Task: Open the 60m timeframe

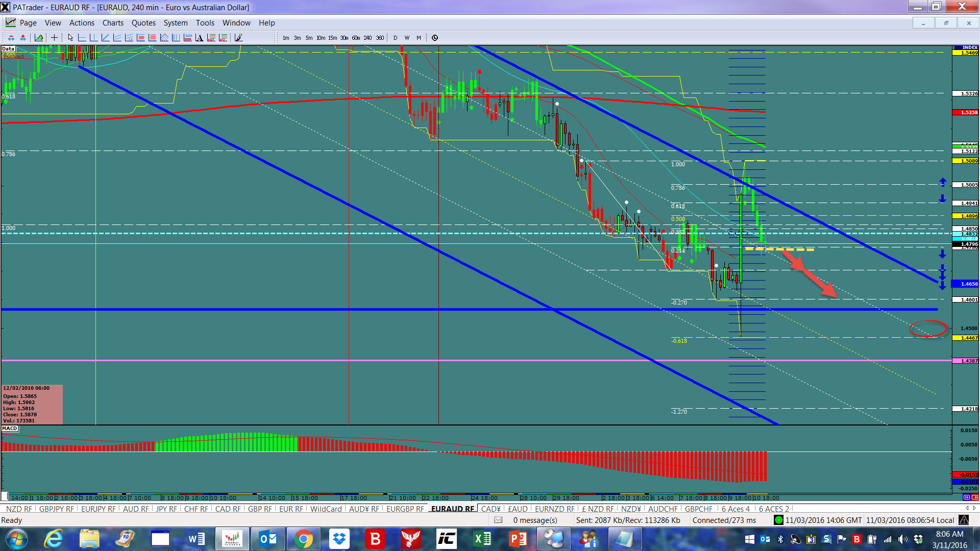Action: click(356, 37)
